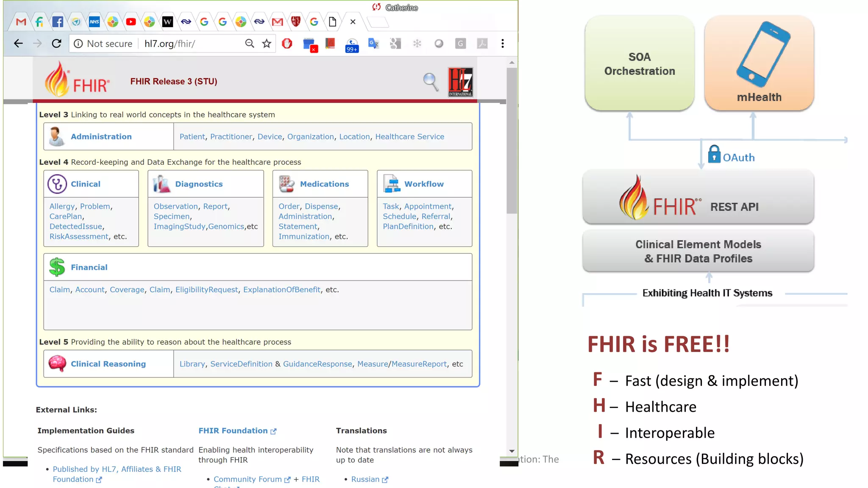The height and width of the screenshot is (488, 868).
Task: Switch to the Facebook browser tab
Action: click(x=58, y=22)
